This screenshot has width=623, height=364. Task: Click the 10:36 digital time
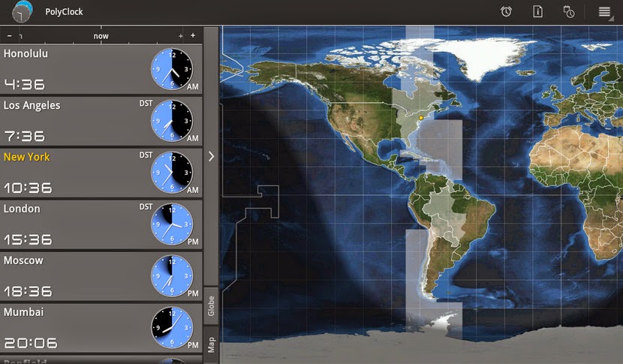tap(28, 188)
